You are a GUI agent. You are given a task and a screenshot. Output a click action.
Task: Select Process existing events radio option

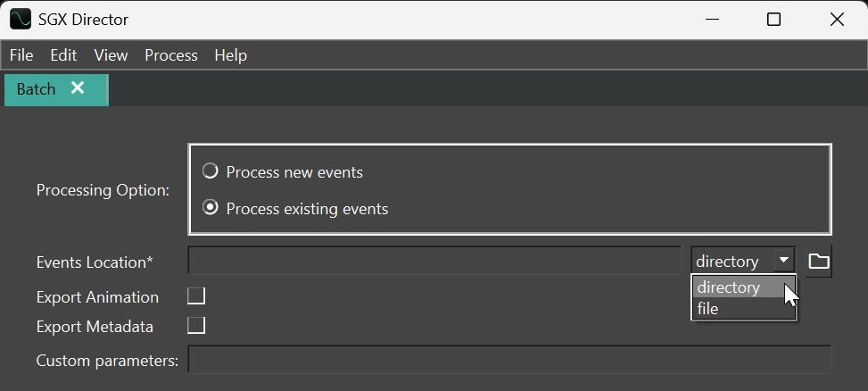211,208
